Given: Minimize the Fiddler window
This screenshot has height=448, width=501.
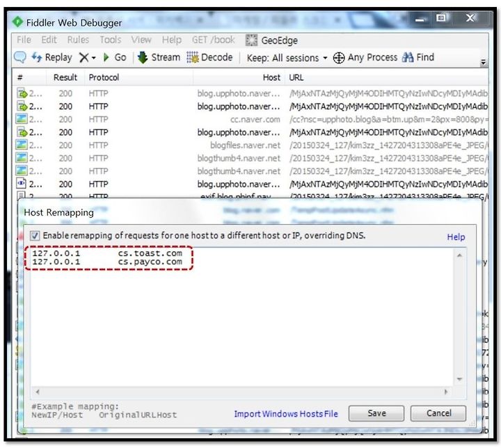Looking at the screenshot, I should pyautogui.click(x=420, y=19).
